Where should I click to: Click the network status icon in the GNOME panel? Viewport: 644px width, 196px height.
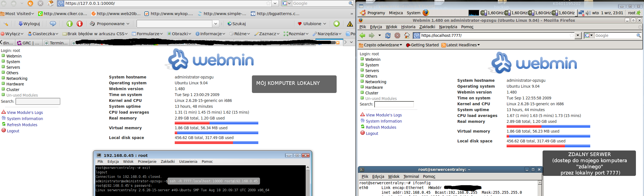click(x=581, y=13)
